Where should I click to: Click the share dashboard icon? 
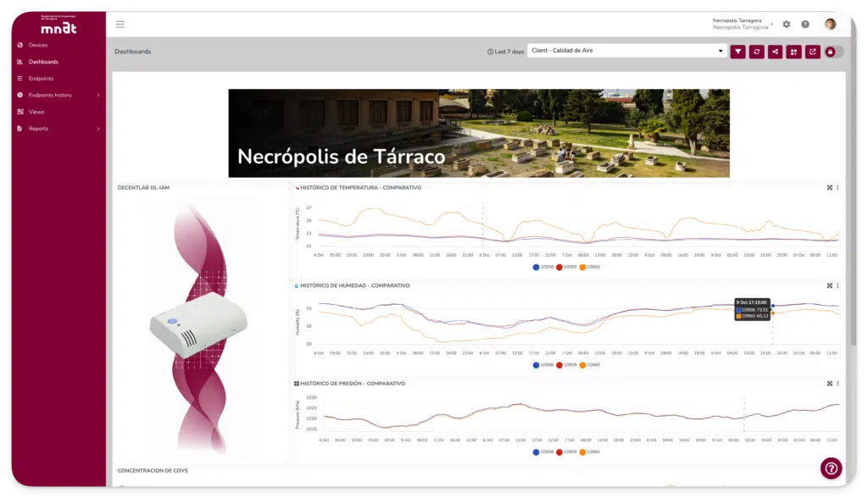pos(775,52)
